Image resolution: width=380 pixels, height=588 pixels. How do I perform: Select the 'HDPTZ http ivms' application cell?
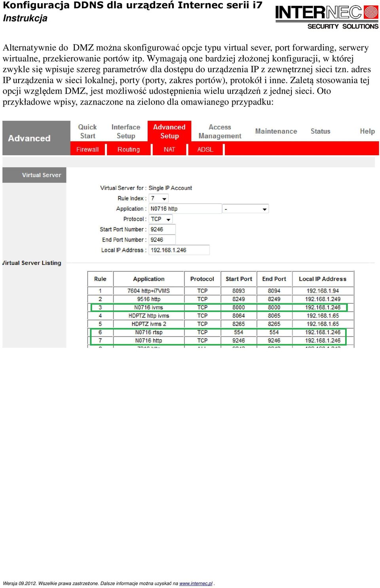pos(148,316)
